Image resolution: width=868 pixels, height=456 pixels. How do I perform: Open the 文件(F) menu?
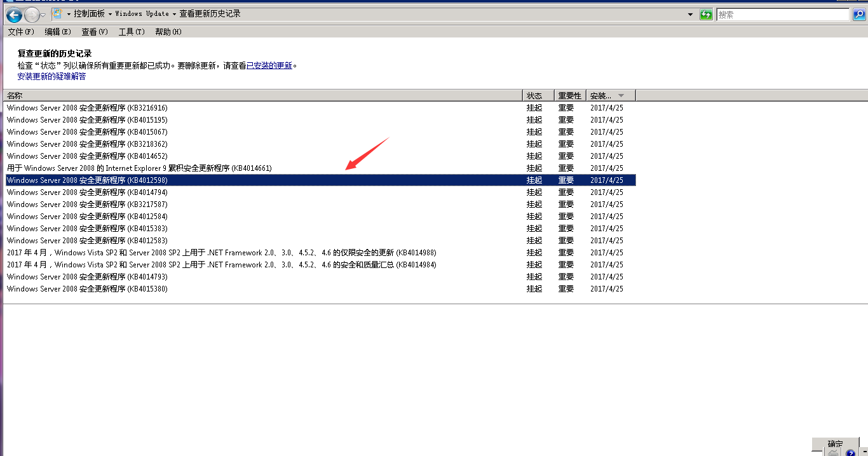[20, 32]
